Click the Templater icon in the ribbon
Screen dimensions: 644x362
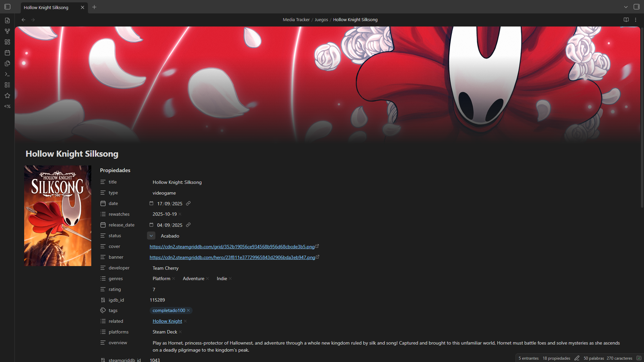tap(7, 106)
